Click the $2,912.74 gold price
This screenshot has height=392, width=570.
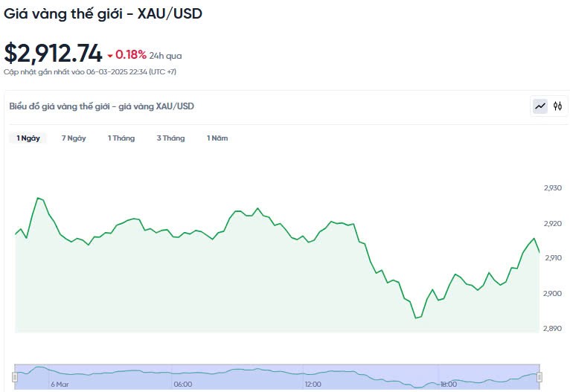(x=54, y=54)
